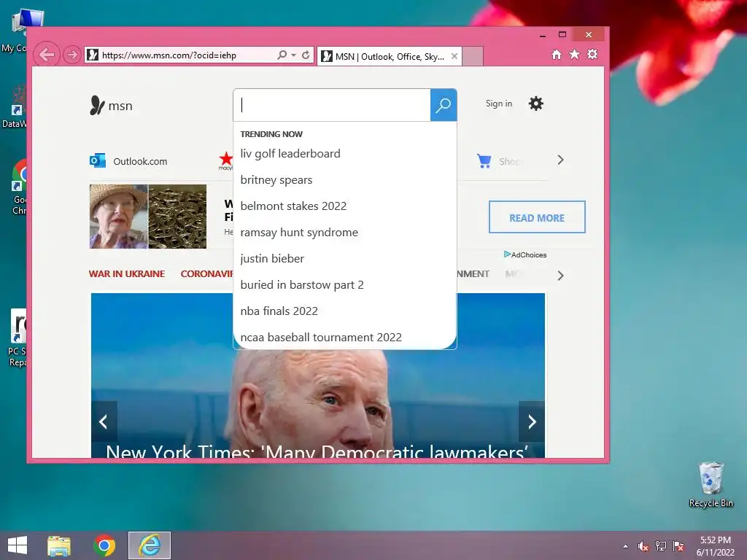The height and width of the screenshot is (560, 747).
Task: Go back with the browser Back arrow
Action: coord(47,55)
